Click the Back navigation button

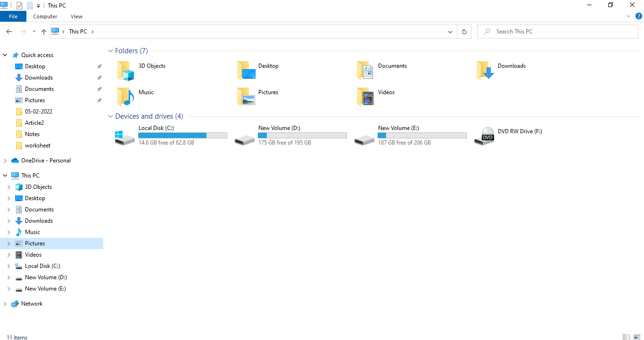(x=8, y=32)
